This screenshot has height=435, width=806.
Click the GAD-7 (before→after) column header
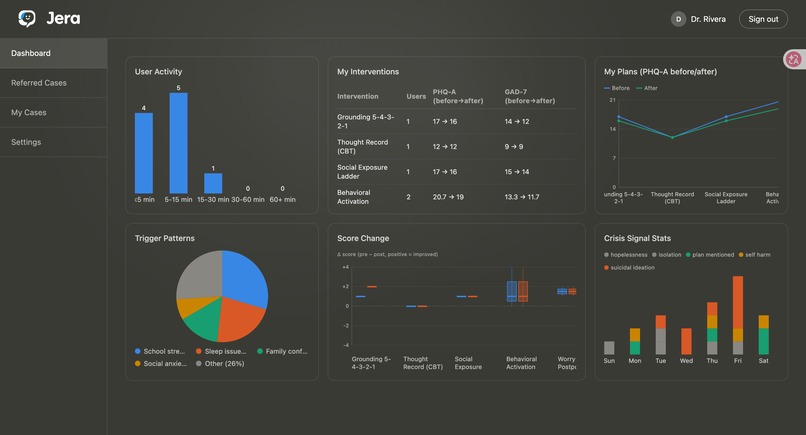pos(529,96)
